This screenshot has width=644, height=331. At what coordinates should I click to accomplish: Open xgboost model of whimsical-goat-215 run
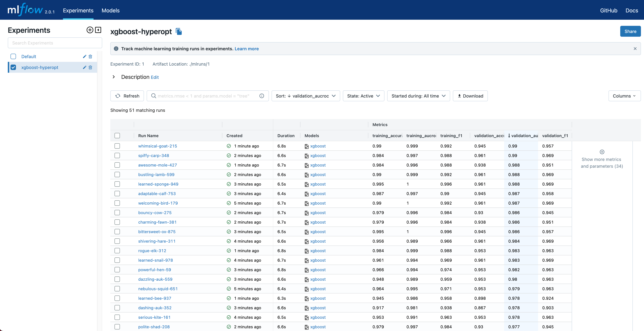[x=318, y=146]
